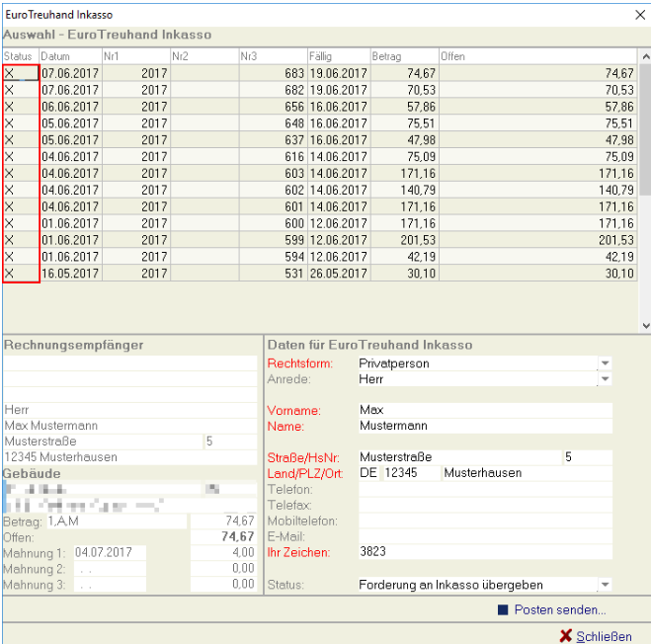Screen dimensions: 651x644
Task: Click Nr3 cell 600
Action: point(274,223)
